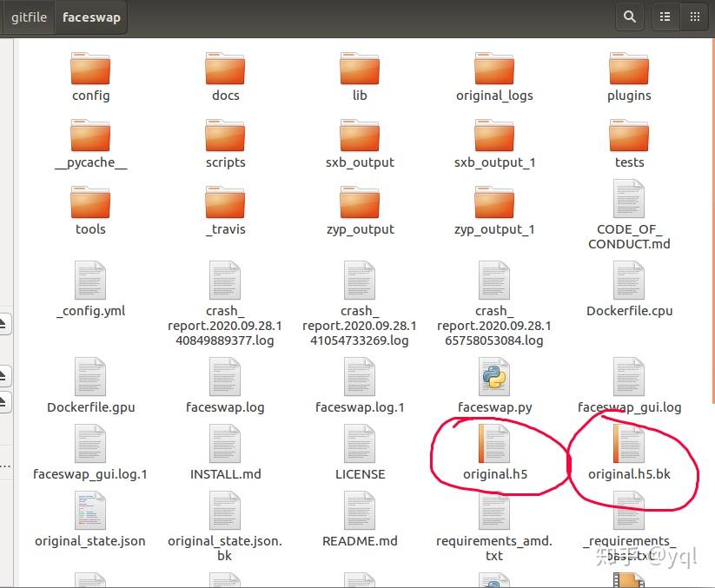Select crash report 65758053084.log file
The height and width of the screenshot is (588, 715).
(x=494, y=281)
